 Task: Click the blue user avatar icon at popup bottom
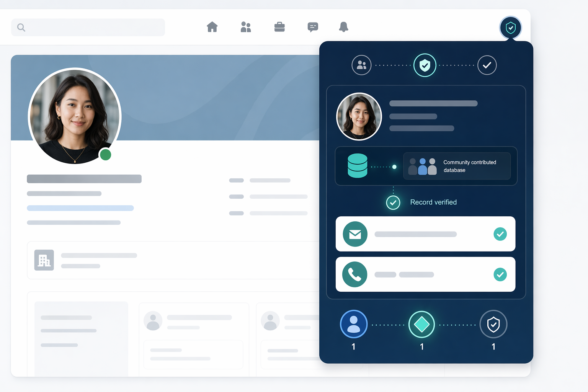point(354,324)
